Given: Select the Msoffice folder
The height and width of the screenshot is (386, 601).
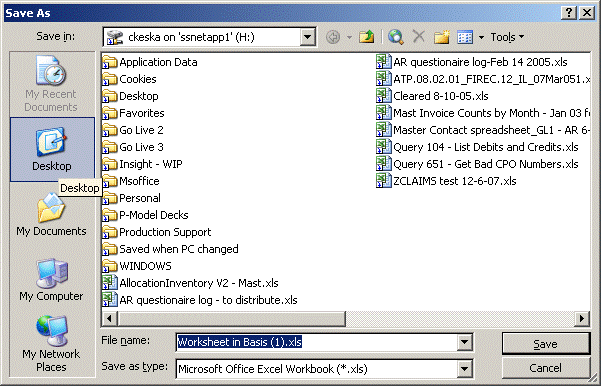Looking at the screenshot, I should [x=131, y=181].
